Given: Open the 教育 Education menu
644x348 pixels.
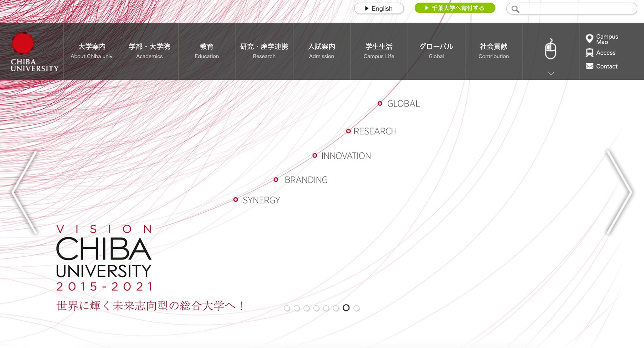Looking at the screenshot, I should pos(207,51).
